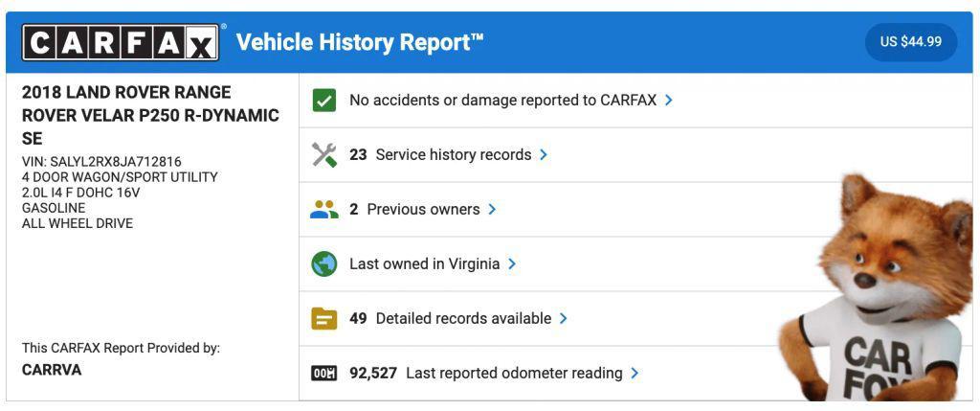
Task: Open 49 Detailed records available link
Action: point(450,318)
